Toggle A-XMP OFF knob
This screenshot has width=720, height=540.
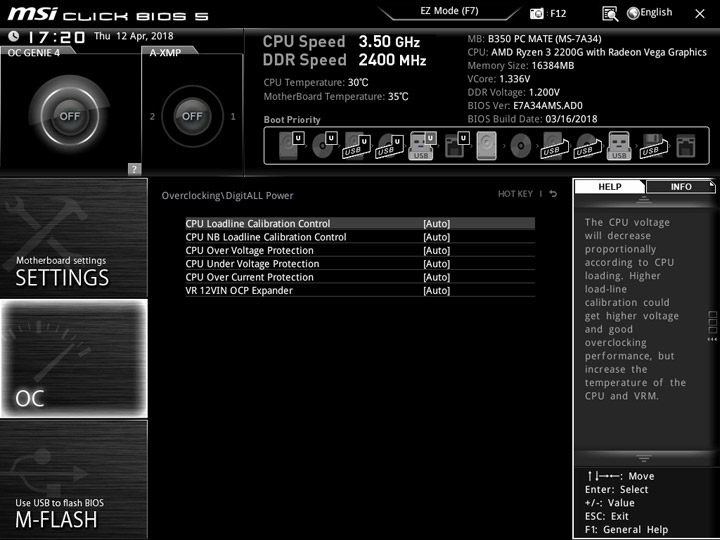192,116
